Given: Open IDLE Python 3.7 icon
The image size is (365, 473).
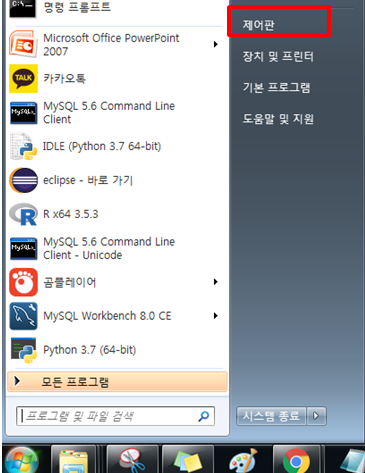Looking at the screenshot, I should tap(23, 146).
